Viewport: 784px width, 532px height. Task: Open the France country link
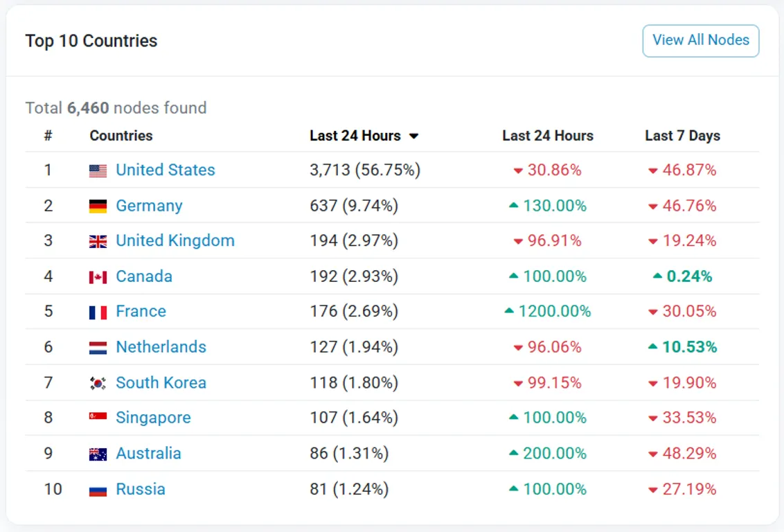(x=141, y=311)
